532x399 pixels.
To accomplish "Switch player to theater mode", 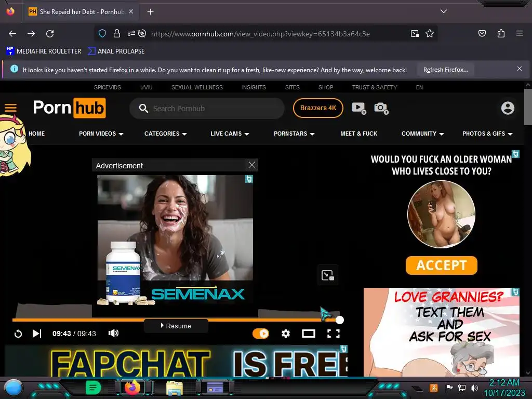I will click(x=309, y=334).
